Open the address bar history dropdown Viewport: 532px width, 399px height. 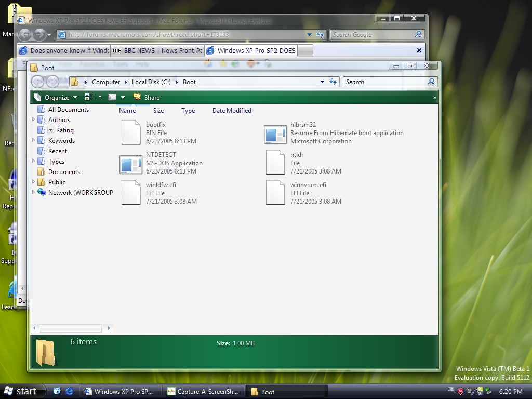click(322, 82)
